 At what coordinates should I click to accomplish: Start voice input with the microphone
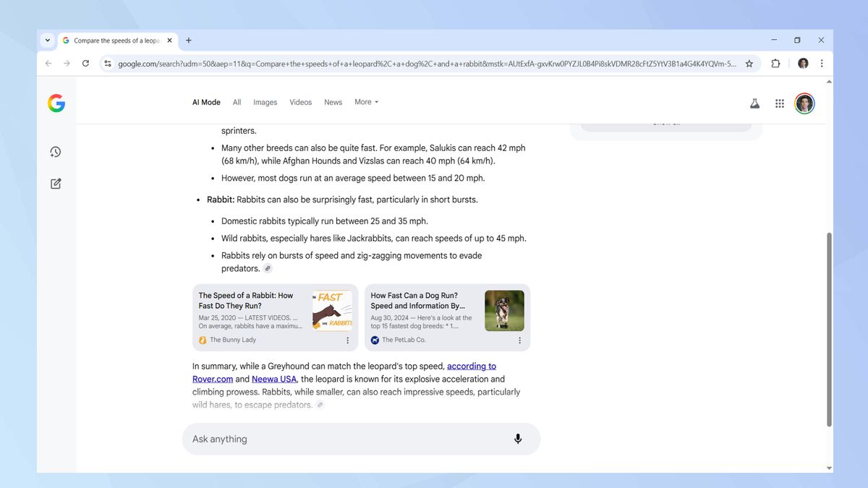coord(518,438)
